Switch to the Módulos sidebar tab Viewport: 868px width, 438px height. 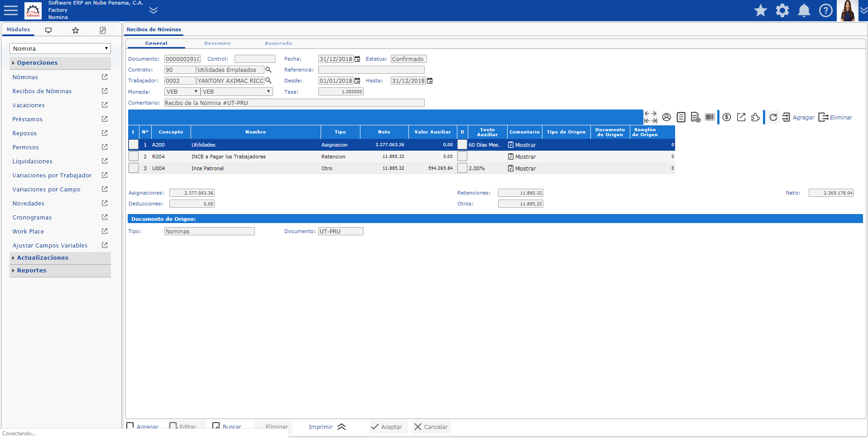[19, 29]
